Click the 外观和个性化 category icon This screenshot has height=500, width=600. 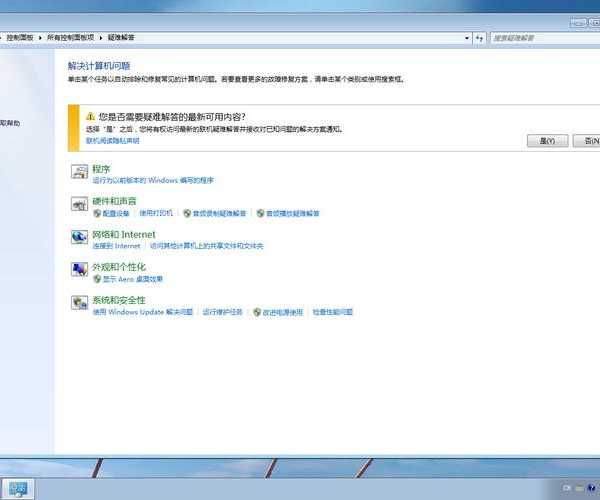80,270
